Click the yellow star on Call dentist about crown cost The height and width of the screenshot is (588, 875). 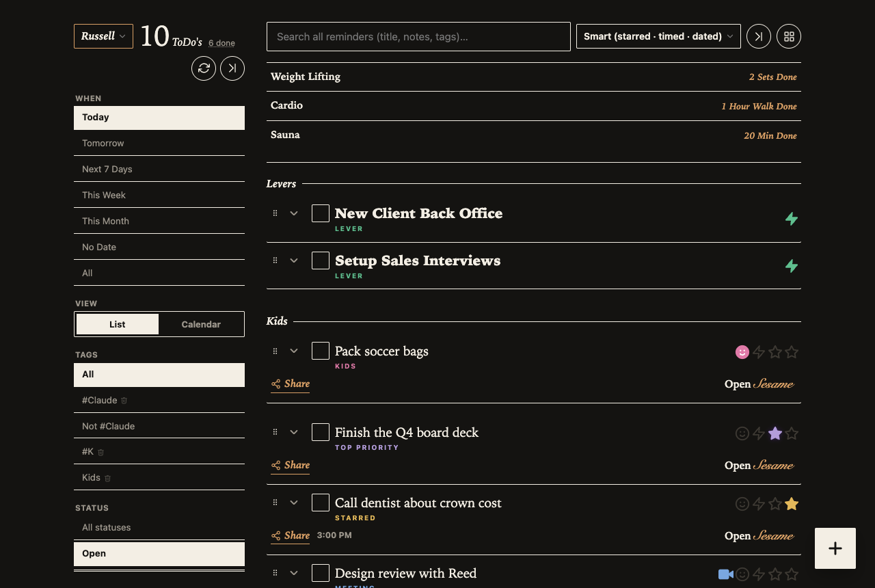pos(792,504)
